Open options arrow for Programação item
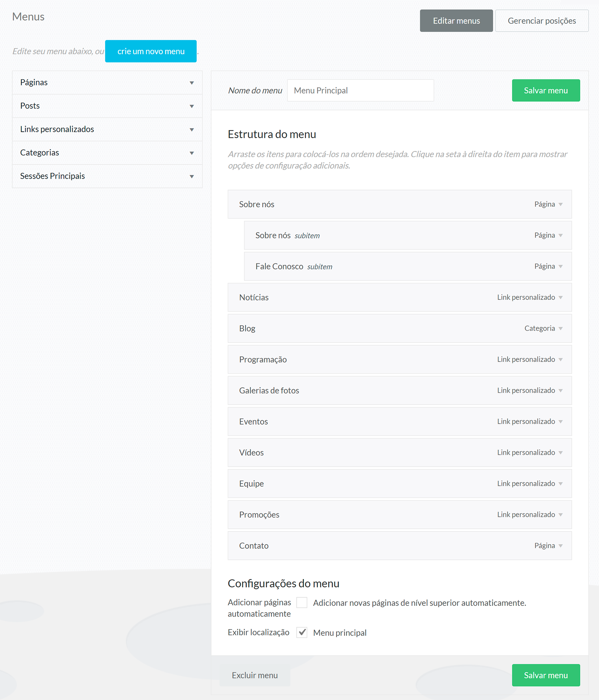This screenshot has height=700, width=599. pyautogui.click(x=560, y=360)
